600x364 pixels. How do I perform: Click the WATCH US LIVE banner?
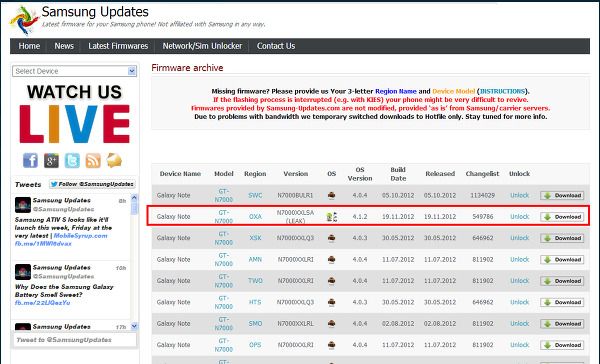pyautogui.click(x=75, y=114)
